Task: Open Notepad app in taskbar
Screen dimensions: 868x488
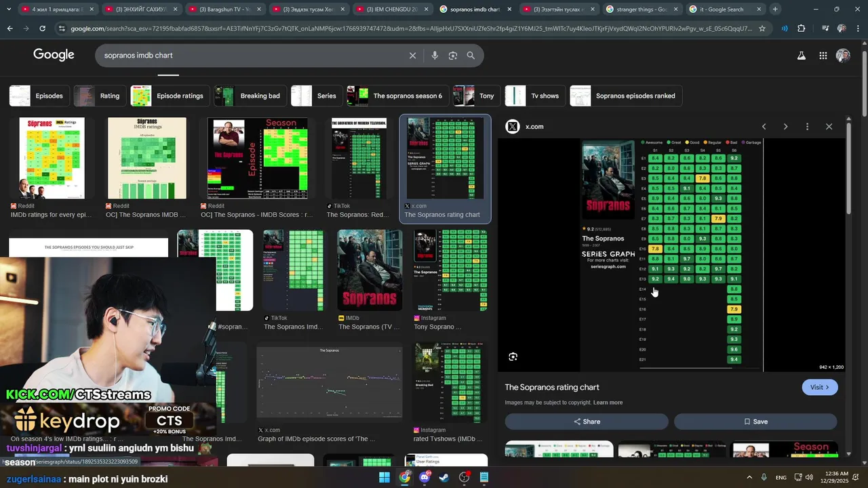Action: (484, 478)
